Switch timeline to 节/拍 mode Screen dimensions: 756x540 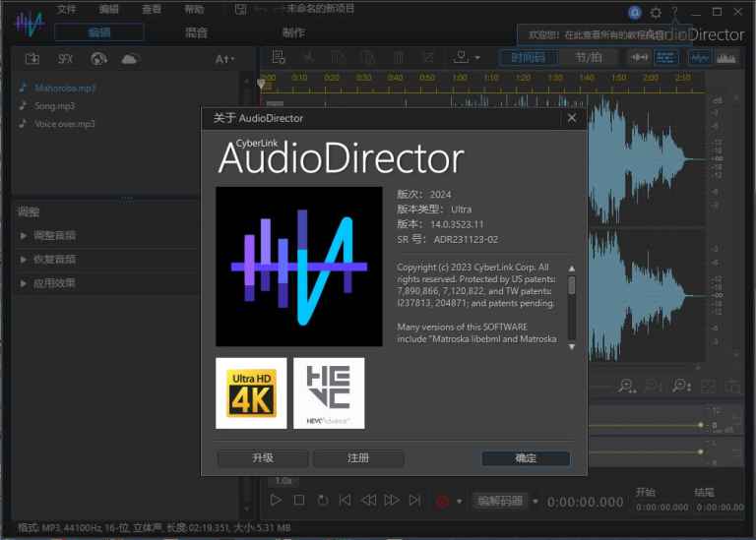[589, 57]
